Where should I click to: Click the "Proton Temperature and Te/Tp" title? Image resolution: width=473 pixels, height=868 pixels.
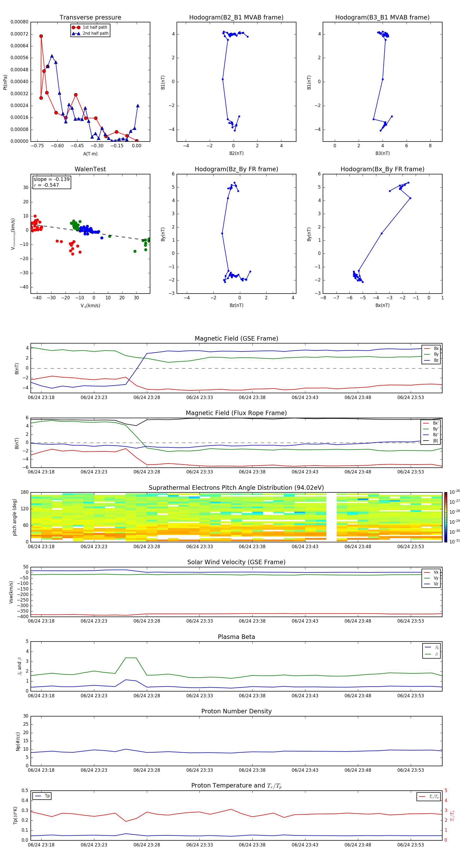(x=236, y=786)
